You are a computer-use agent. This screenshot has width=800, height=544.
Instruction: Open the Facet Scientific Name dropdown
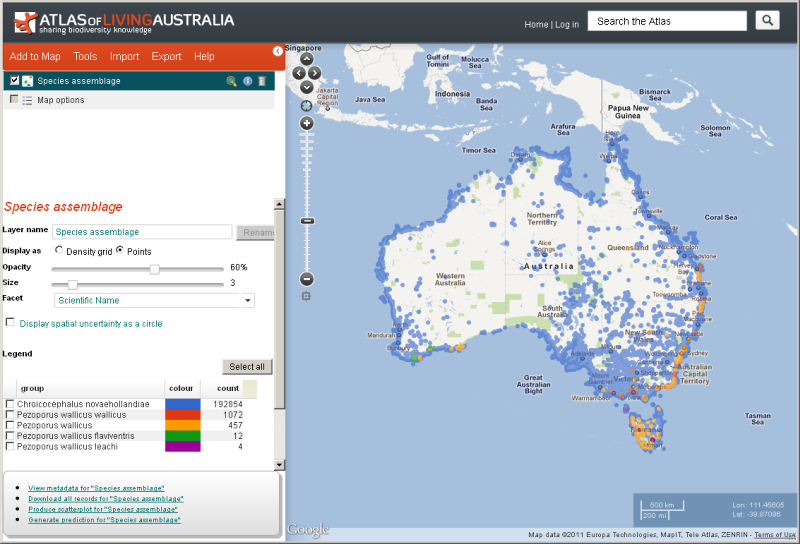154,300
